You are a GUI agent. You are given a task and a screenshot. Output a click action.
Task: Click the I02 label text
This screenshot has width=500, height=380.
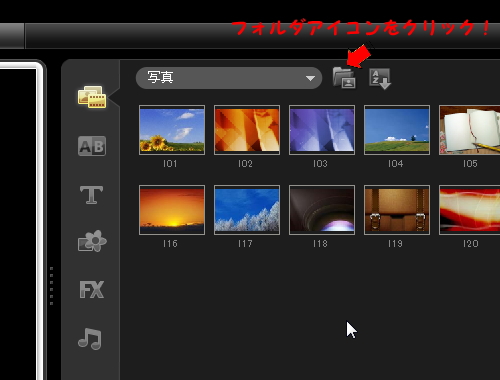tap(245, 164)
